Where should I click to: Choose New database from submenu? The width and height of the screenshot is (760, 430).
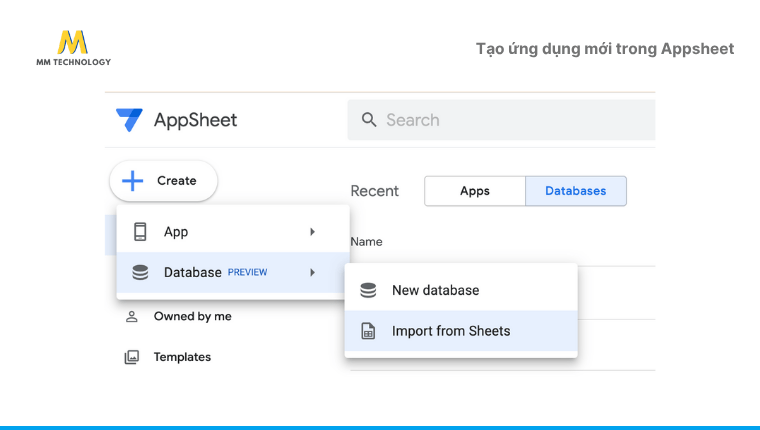coord(461,290)
